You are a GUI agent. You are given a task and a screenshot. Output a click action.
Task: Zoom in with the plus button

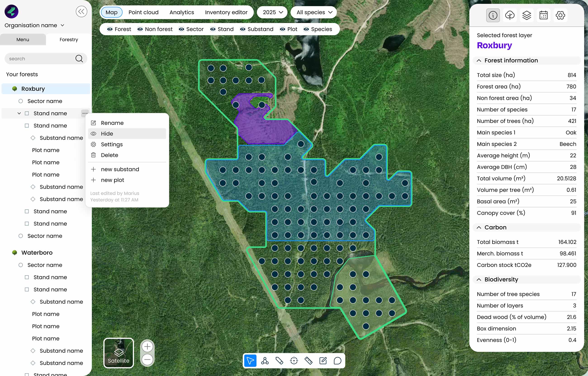click(147, 346)
